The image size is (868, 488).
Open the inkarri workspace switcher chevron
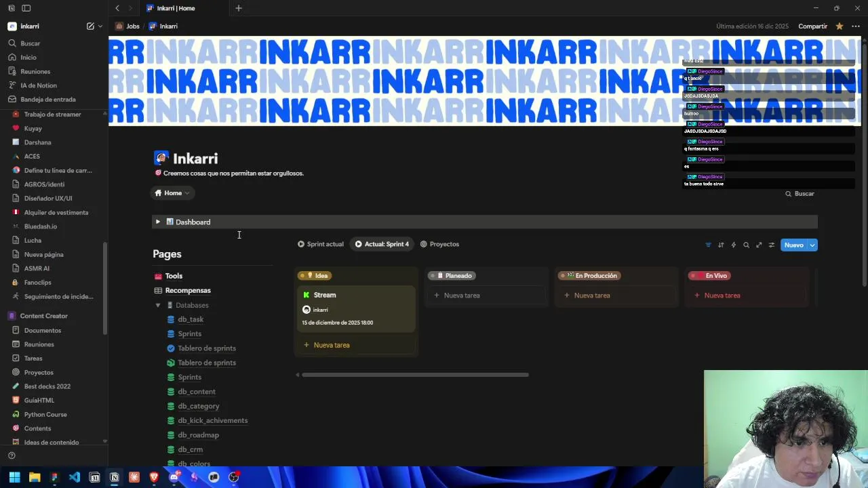tap(100, 26)
